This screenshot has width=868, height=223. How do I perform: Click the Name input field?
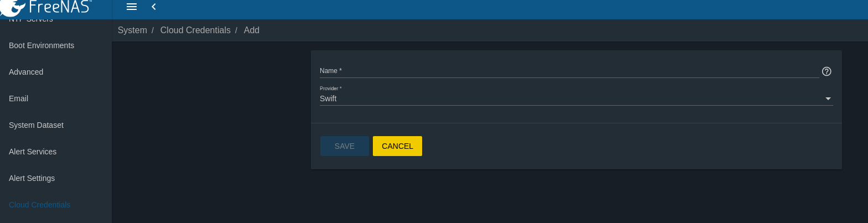point(569,71)
